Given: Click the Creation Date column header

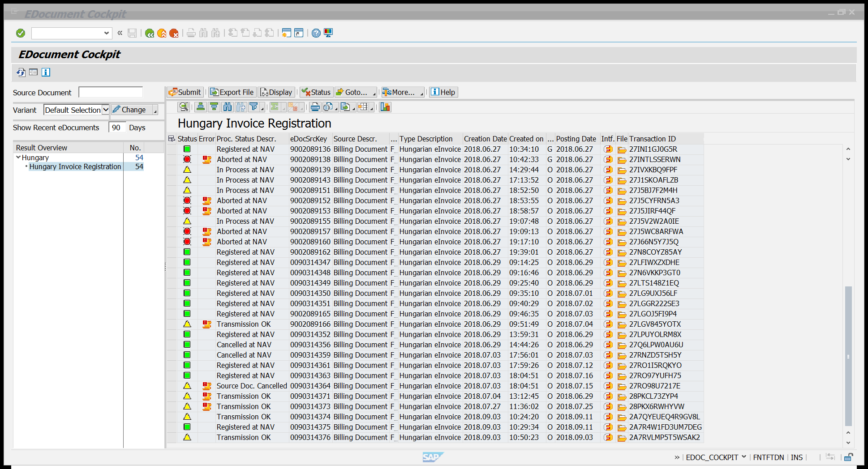Looking at the screenshot, I should [x=486, y=139].
